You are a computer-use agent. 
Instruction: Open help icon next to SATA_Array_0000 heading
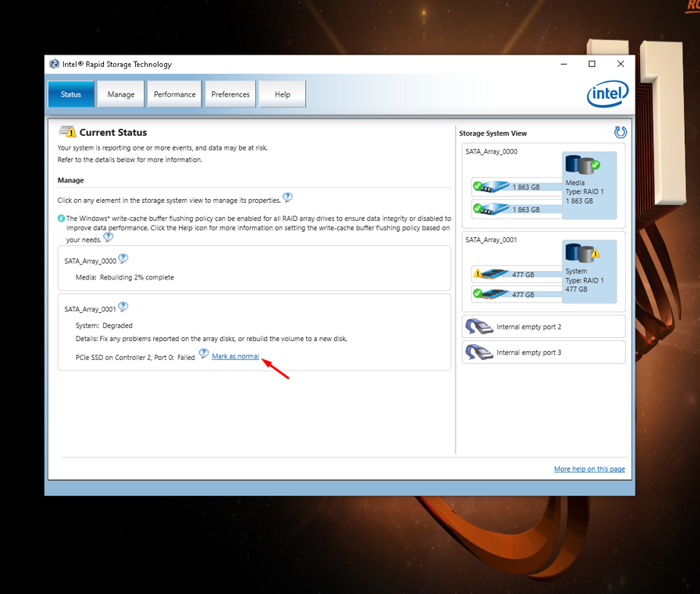point(123,258)
